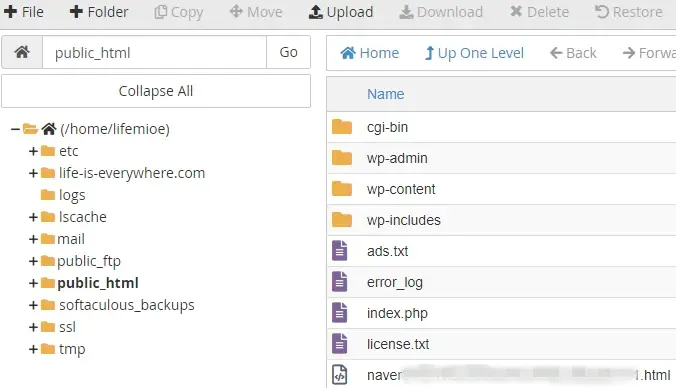Click the Forward navigation link

[x=649, y=53]
